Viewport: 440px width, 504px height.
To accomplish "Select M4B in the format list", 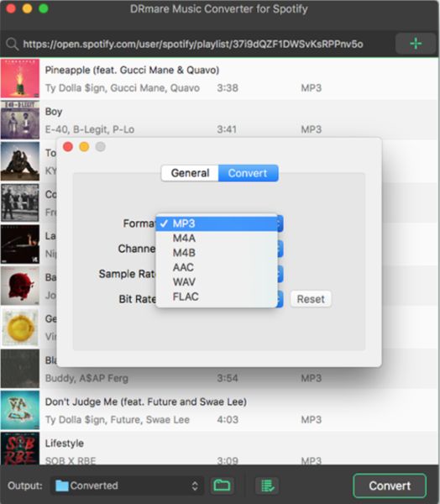I will pyautogui.click(x=217, y=253).
